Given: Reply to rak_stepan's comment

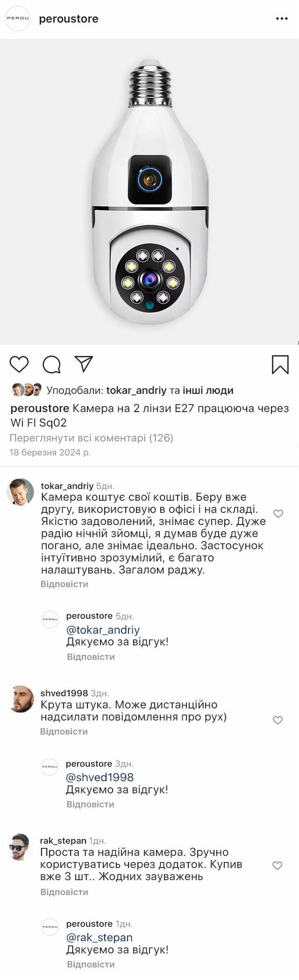Looking at the screenshot, I should (x=64, y=892).
